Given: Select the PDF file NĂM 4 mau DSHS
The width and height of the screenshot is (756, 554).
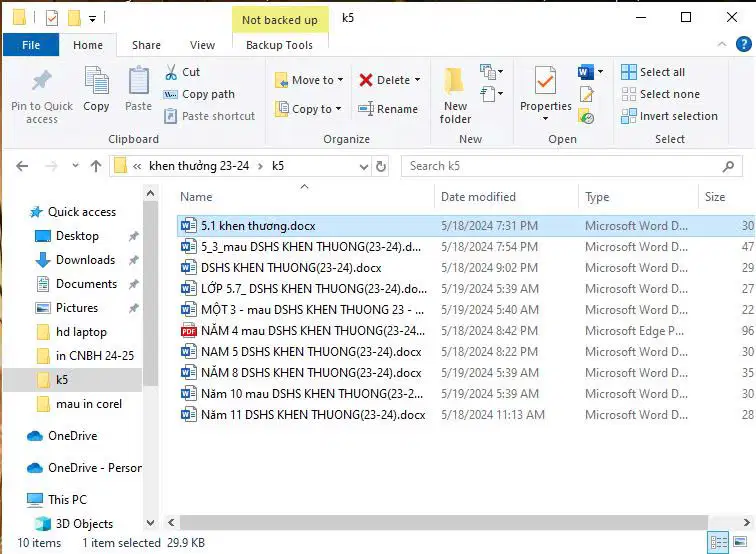Looking at the screenshot, I should pyautogui.click(x=466, y=331).
